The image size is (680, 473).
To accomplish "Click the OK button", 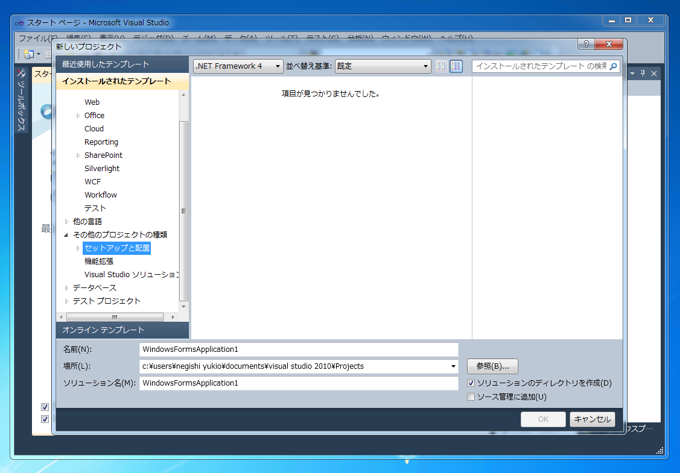I will tap(543, 419).
